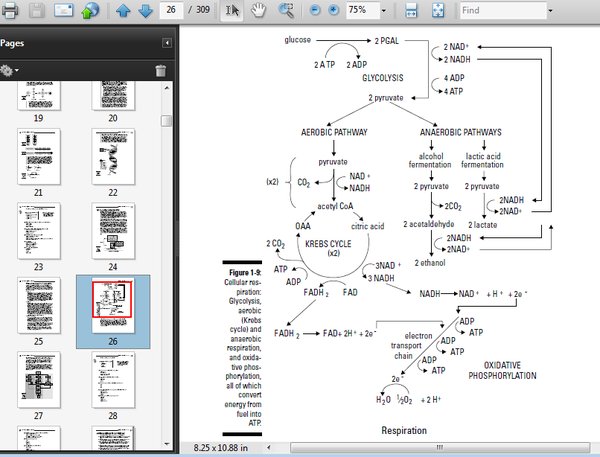The width and height of the screenshot is (600, 457).
Task: Go to next page with down arrow
Action: click(146, 11)
